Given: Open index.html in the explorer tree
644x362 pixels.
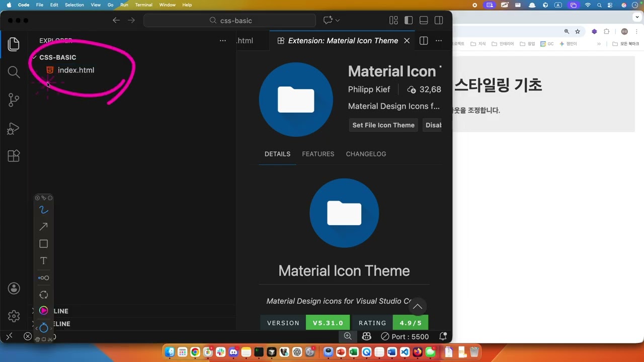Looking at the screenshot, I should (x=76, y=70).
